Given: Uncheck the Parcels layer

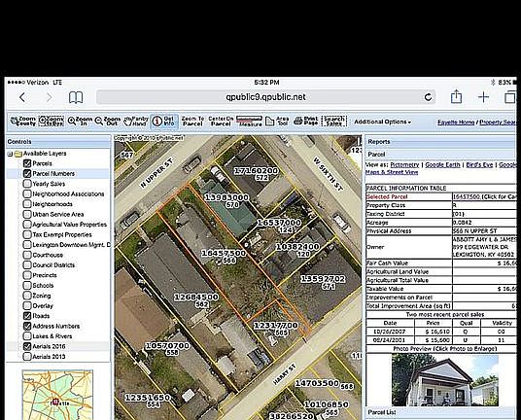Looking at the screenshot, I should tap(27, 163).
